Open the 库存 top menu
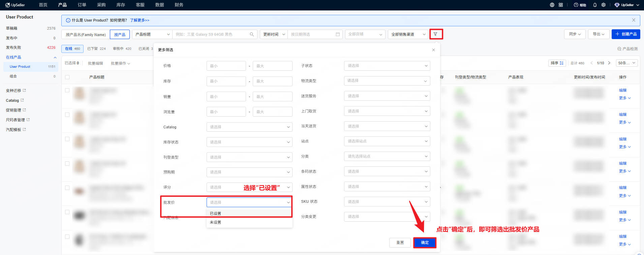The height and width of the screenshot is (255, 644). [121, 5]
